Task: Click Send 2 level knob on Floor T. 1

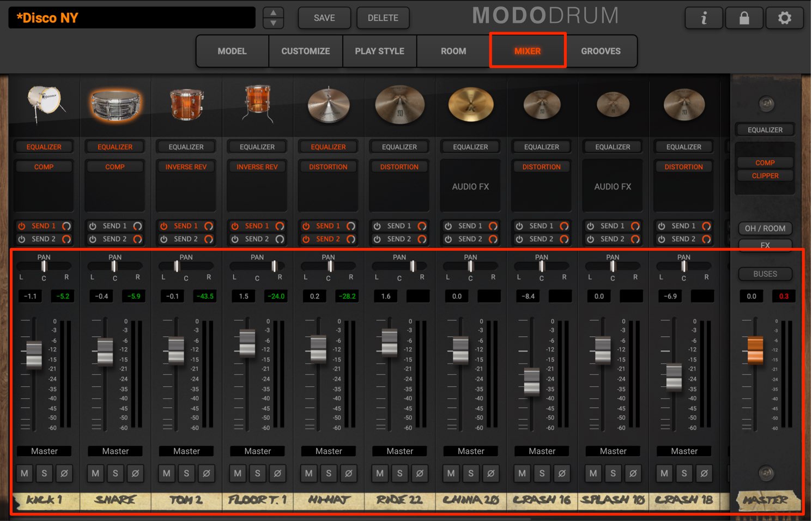Action: click(280, 239)
